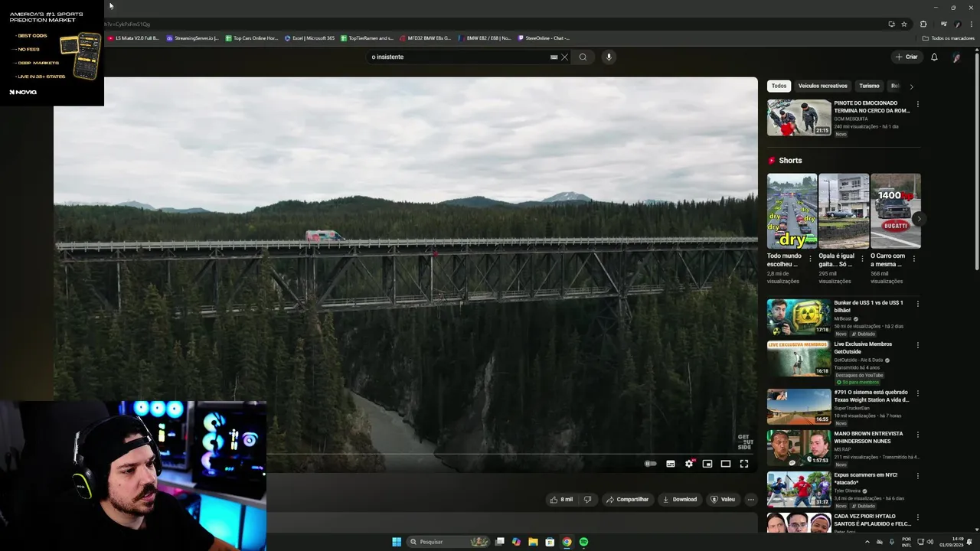This screenshot has width=980, height=551.
Task: Open YouTube notifications bell
Action: (934, 57)
